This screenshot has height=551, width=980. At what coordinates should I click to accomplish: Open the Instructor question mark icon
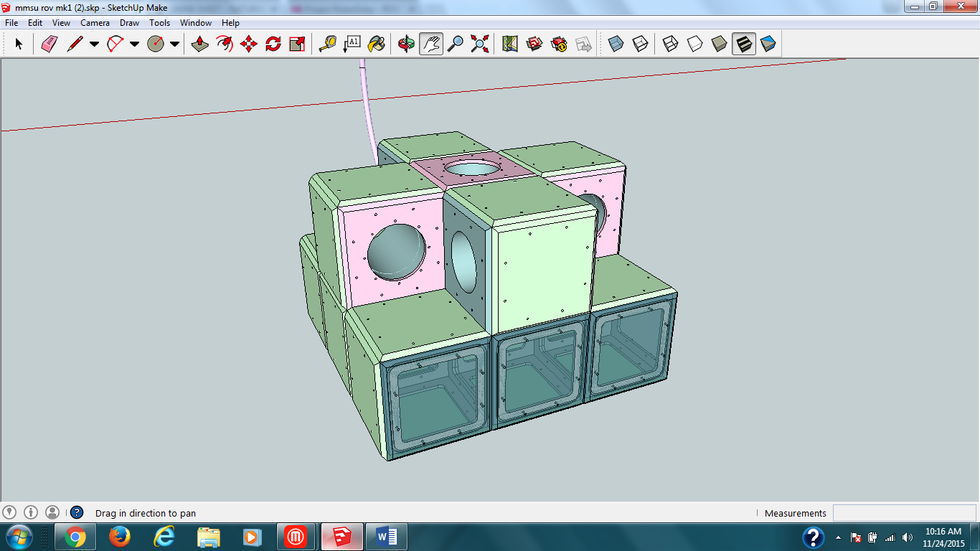pyautogui.click(x=77, y=512)
